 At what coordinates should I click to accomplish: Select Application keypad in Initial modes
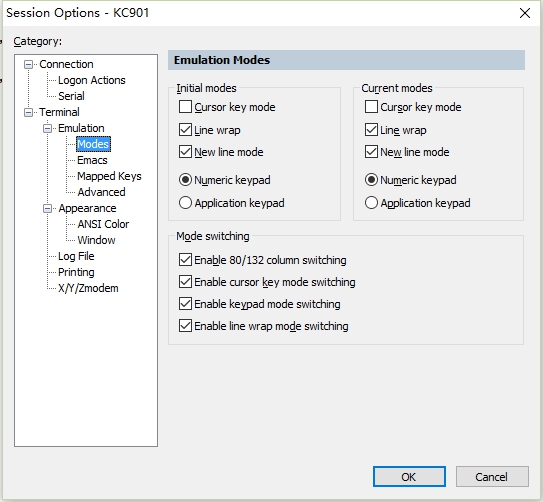click(185, 203)
